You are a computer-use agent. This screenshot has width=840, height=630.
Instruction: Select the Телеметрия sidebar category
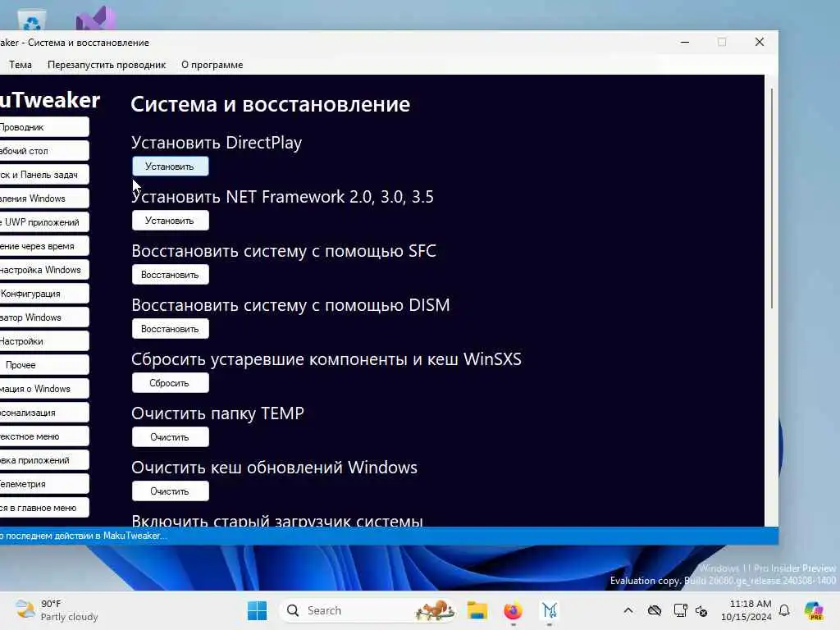tap(44, 484)
